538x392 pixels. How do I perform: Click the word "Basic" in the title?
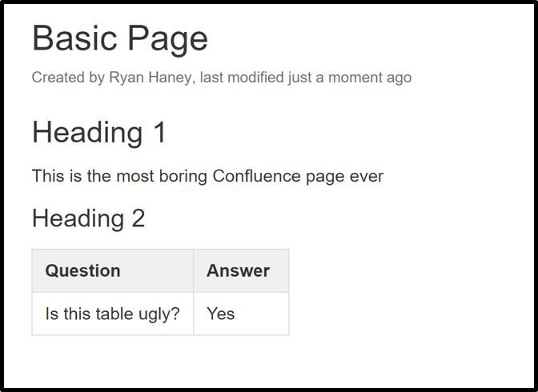(74, 38)
